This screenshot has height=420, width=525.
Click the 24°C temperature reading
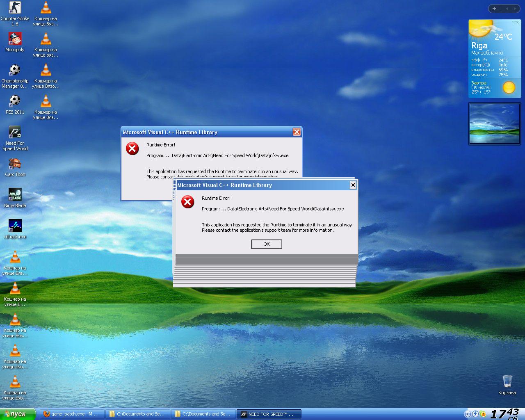503,37
